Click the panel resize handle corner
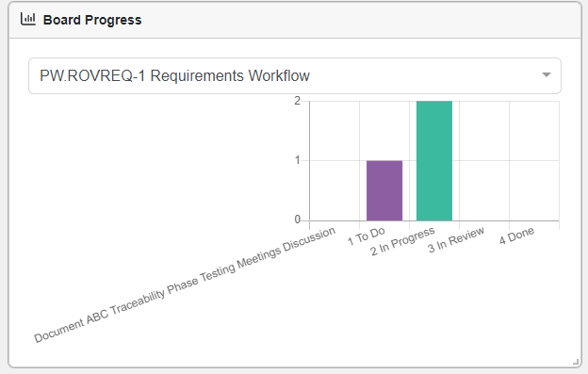588x374 pixels. [576, 362]
